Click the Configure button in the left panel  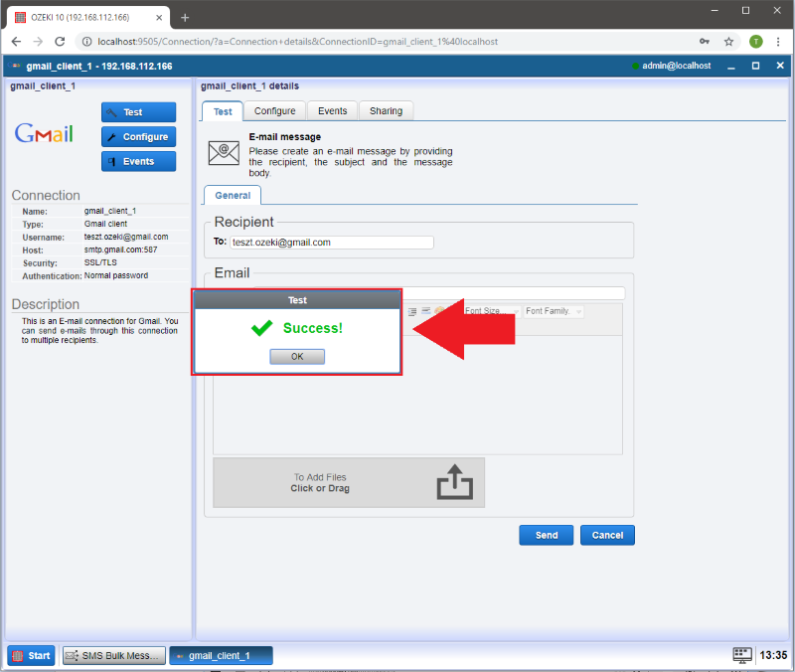138,137
